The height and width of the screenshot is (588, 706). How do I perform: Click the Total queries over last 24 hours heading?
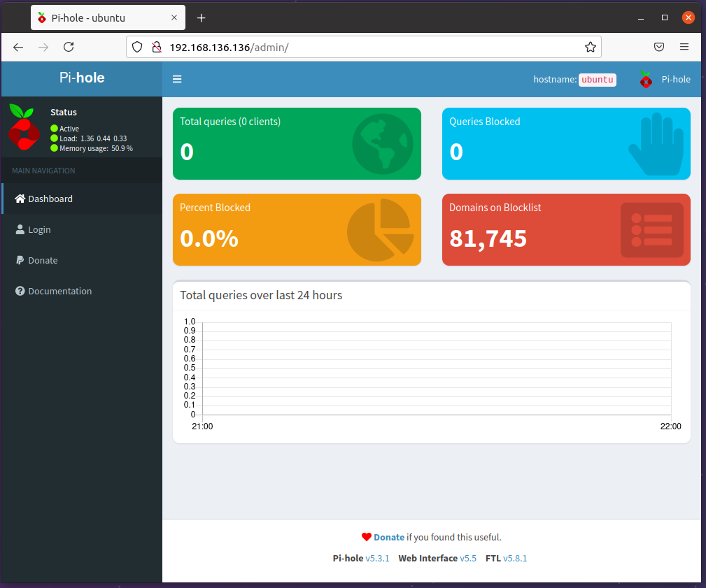pos(261,295)
